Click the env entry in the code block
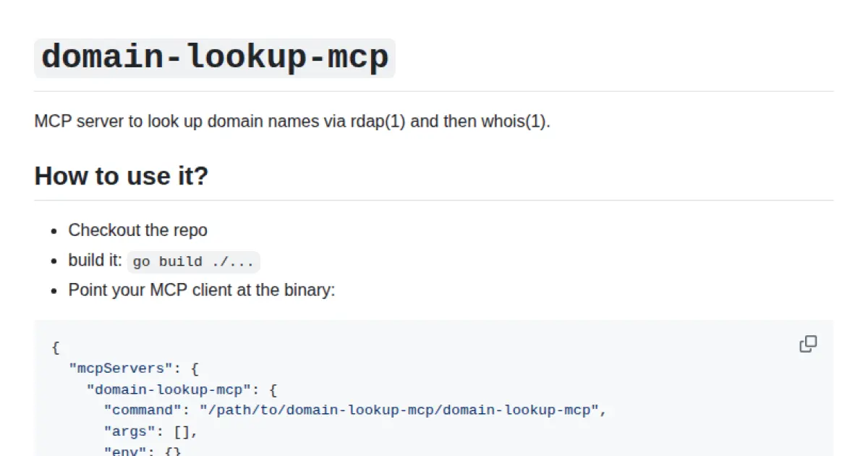The height and width of the screenshot is (456, 868). (126, 450)
